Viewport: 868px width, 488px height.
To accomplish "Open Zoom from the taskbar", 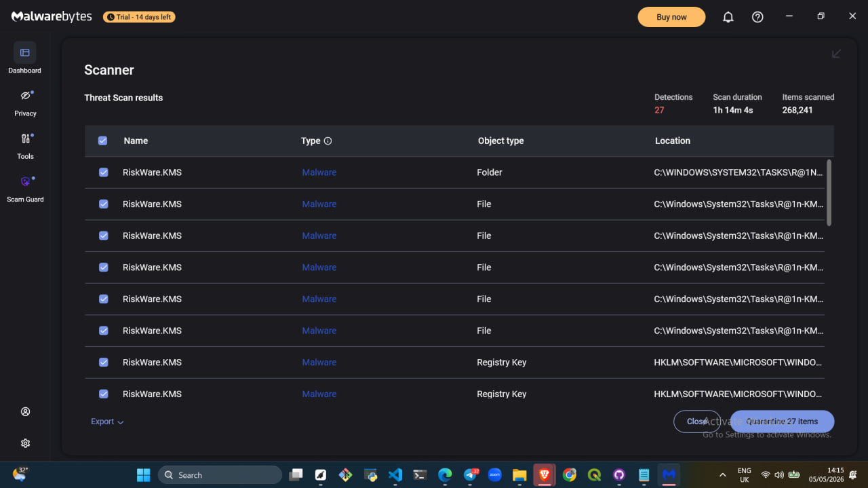I will pyautogui.click(x=495, y=475).
